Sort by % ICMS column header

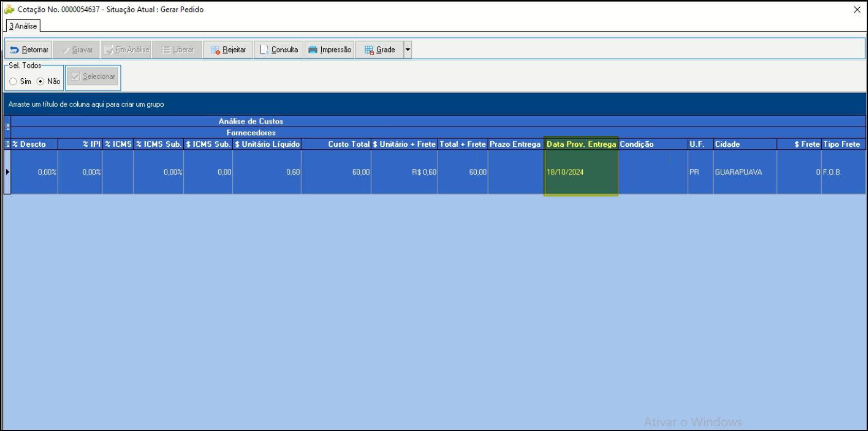pyautogui.click(x=118, y=144)
